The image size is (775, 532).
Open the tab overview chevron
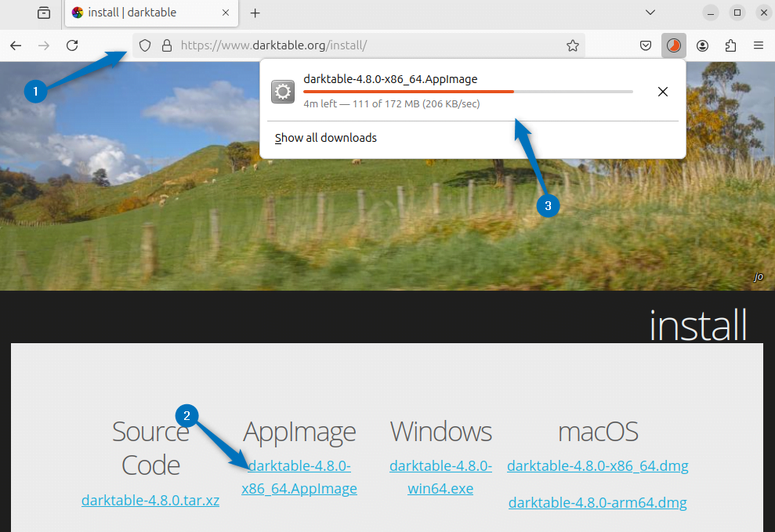click(x=650, y=13)
